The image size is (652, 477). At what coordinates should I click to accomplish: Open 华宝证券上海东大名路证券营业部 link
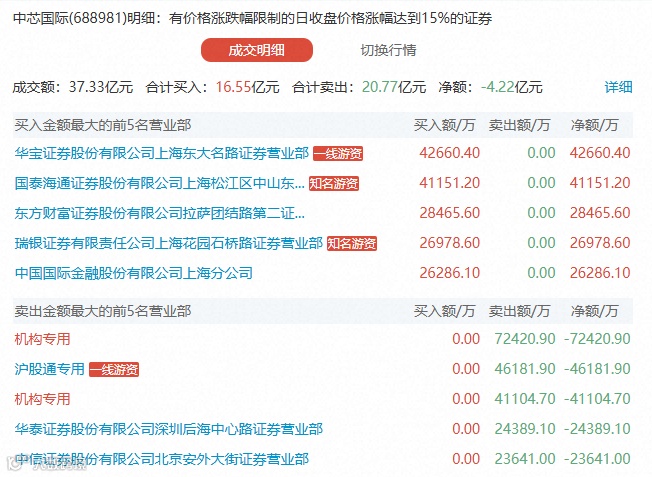[x=162, y=153]
